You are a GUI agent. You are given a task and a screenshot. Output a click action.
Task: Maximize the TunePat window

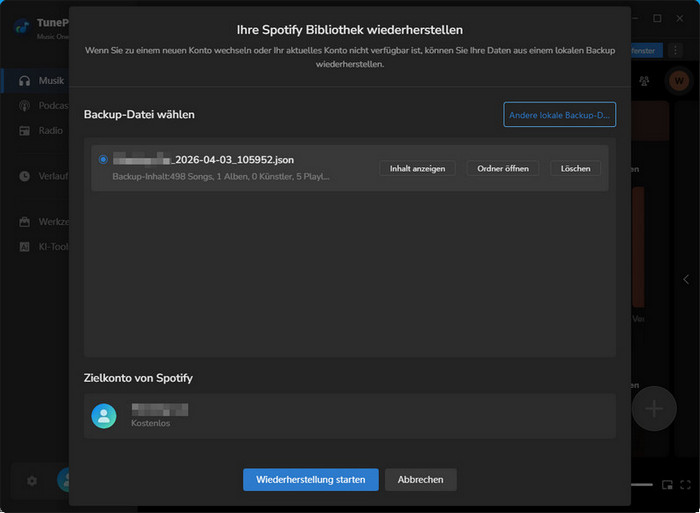point(657,18)
